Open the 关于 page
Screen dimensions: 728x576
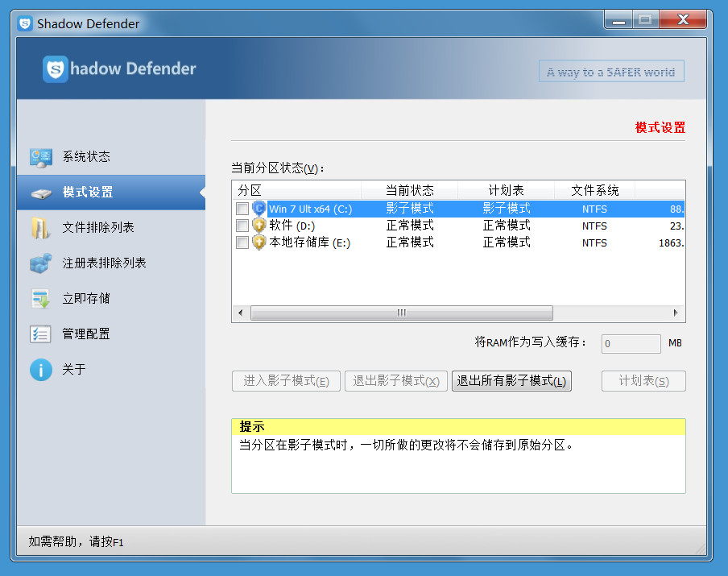(x=111, y=369)
